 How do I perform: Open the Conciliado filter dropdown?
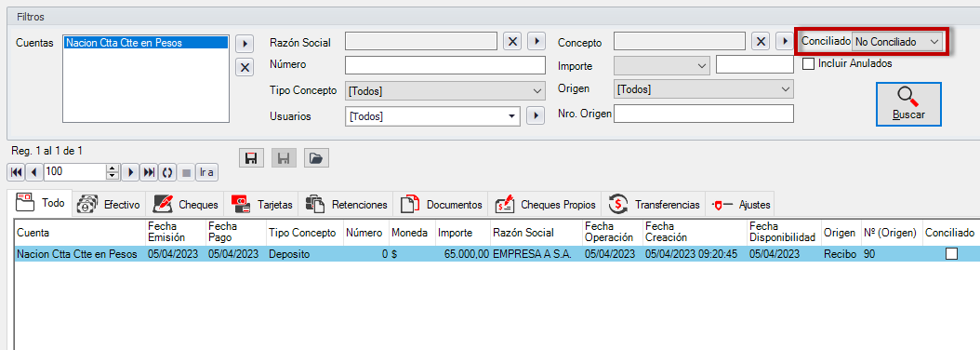[897, 41]
